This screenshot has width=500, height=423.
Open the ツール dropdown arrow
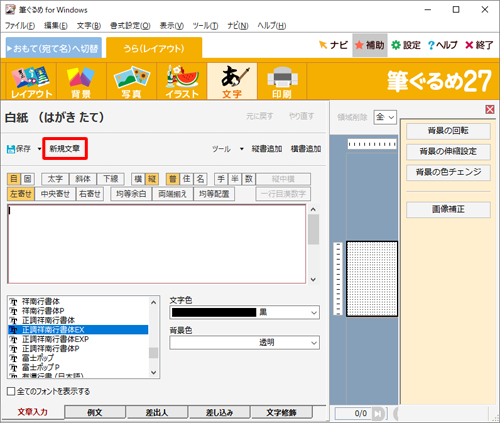[242, 149]
